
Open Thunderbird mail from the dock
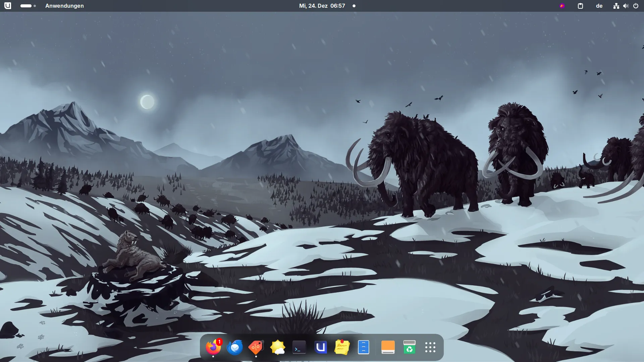click(x=234, y=347)
